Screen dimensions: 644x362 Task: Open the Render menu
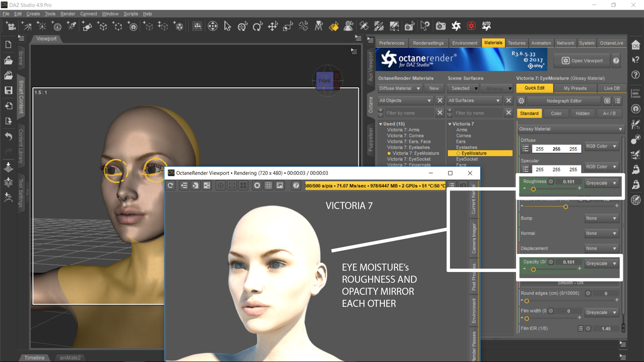pos(68,14)
